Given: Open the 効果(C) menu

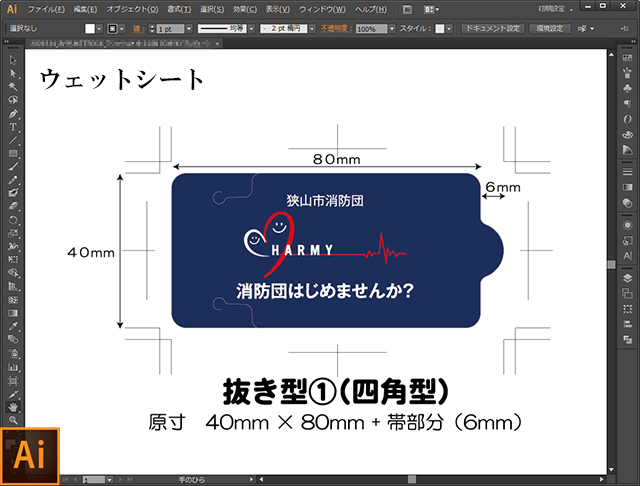Looking at the screenshot, I should (x=242, y=8).
